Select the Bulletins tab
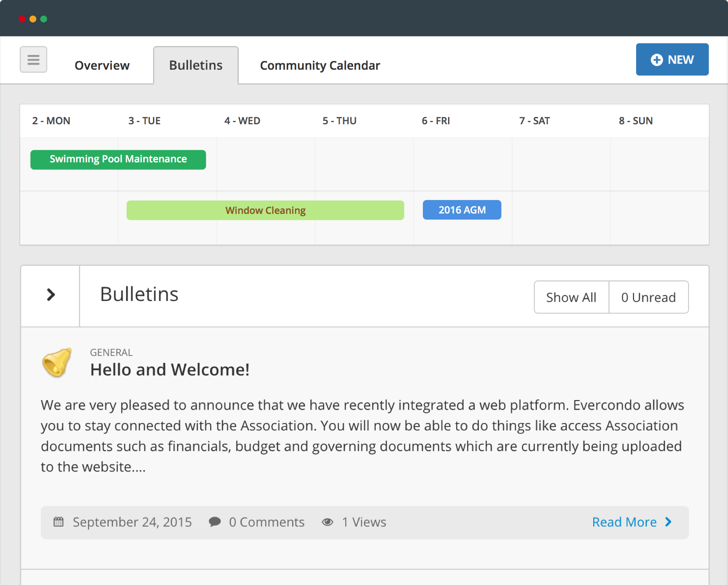Viewport: 728px width, 585px height. [x=196, y=65]
